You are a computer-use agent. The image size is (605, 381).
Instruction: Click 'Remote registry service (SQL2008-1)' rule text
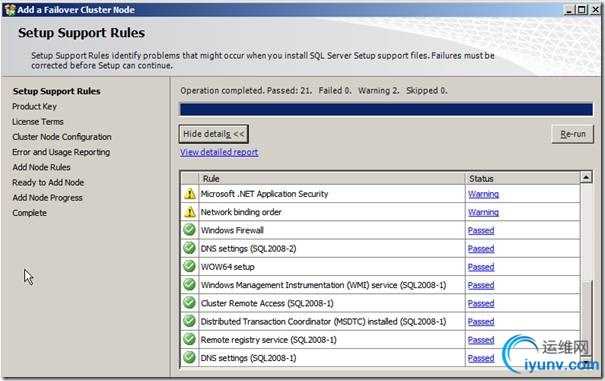269,340
